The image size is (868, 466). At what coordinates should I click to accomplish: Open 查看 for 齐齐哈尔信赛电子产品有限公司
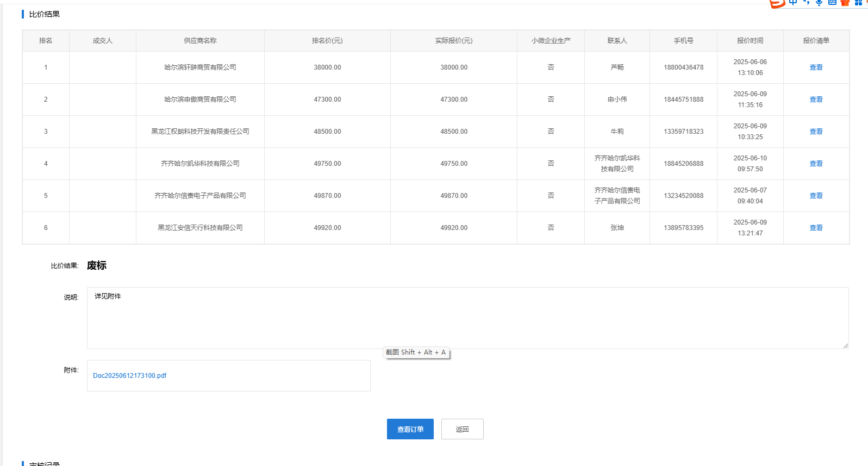pos(816,196)
